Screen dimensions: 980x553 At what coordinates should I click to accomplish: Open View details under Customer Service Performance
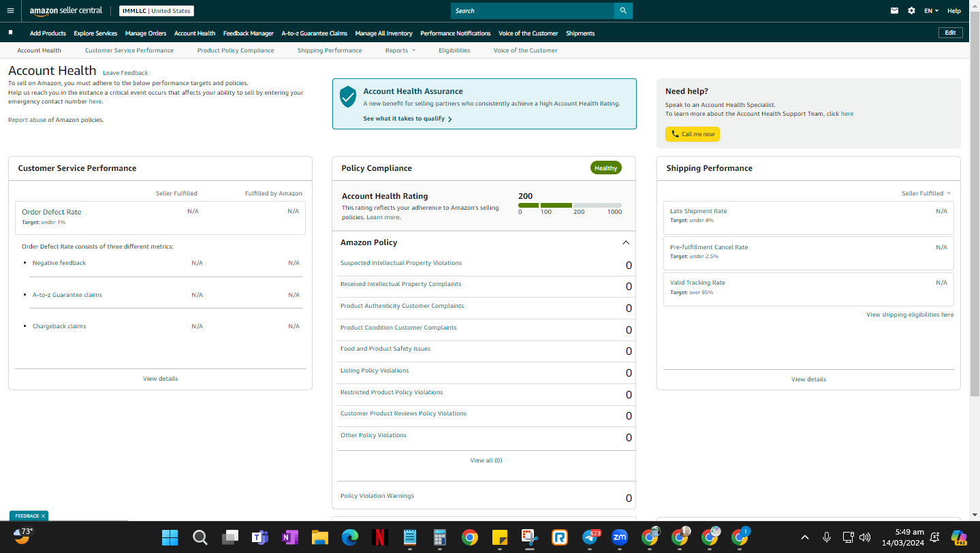[x=161, y=379]
